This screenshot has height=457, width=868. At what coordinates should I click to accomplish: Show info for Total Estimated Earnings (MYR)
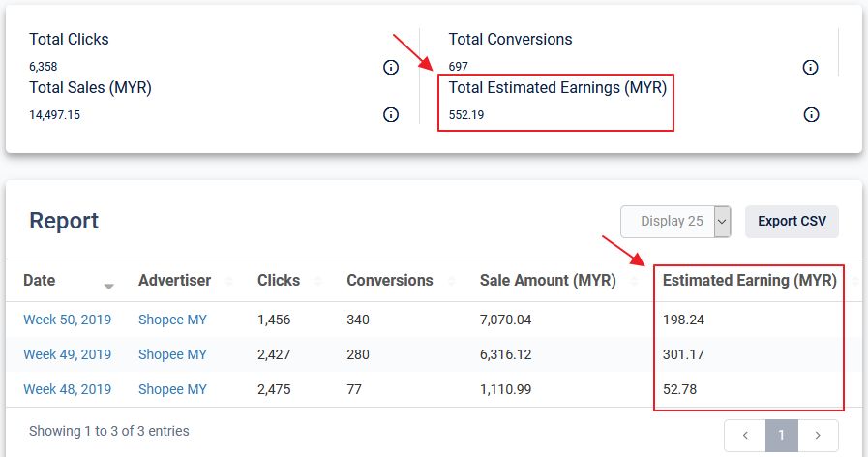811,114
